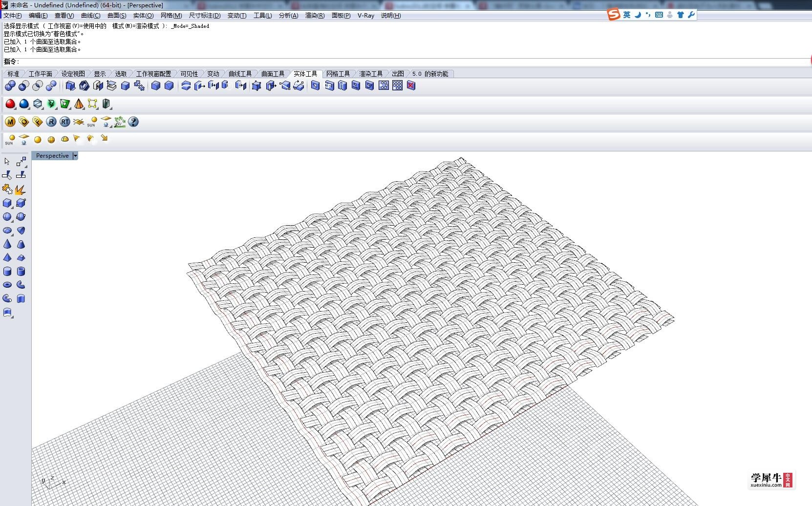Click the V-Ray render R icon
This screenshot has width=812, height=506.
tap(51, 122)
